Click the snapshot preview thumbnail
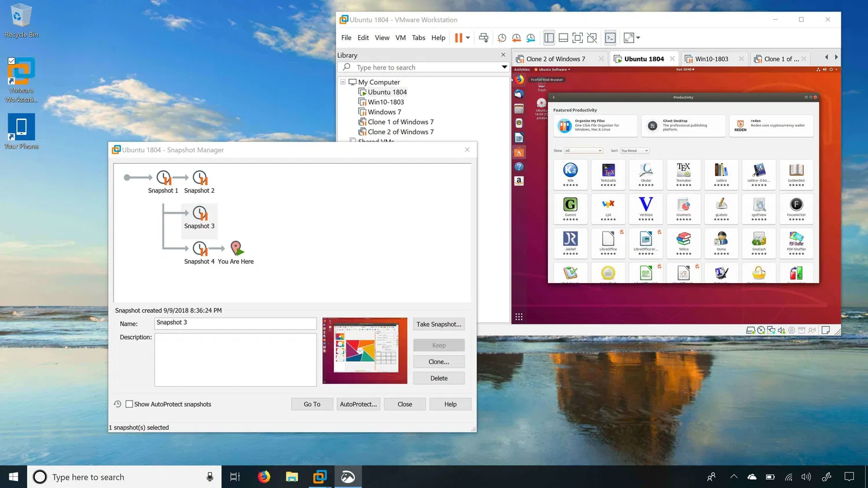The image size is (868, 488). pyautogui.click(x=365, y=350)
